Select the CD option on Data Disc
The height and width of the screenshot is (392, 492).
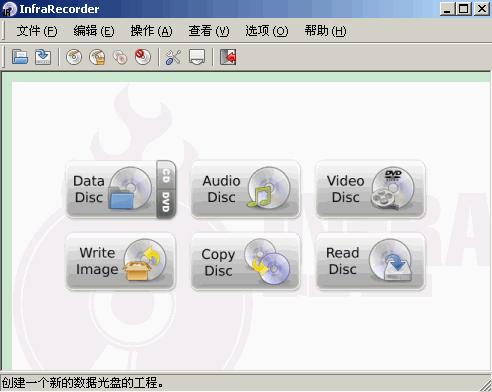coord(166,175)
